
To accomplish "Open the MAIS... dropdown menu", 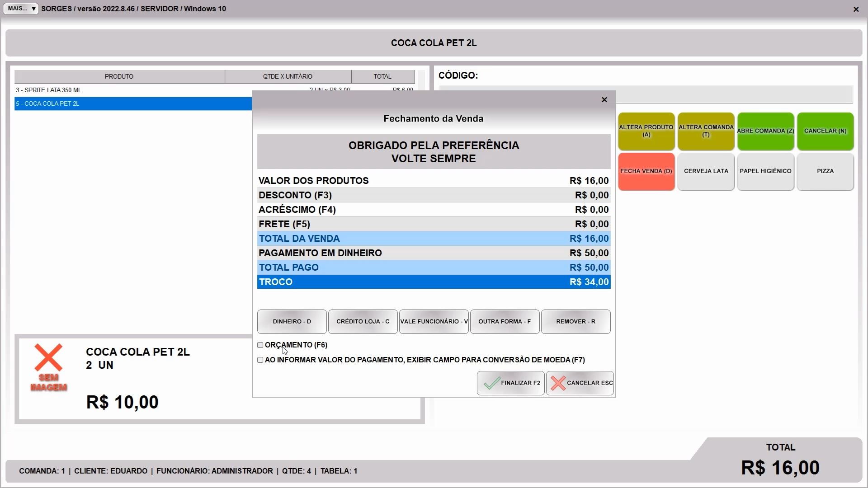I will [x=21, y=9].
